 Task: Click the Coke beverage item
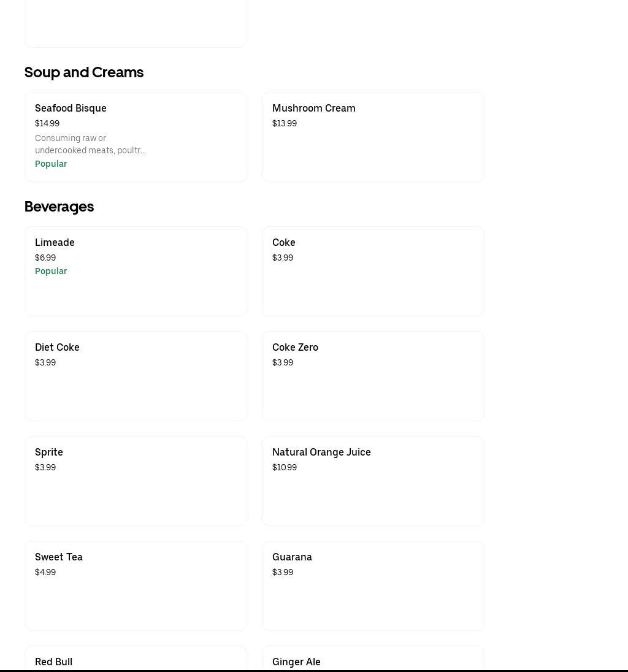tap(373, 272)
